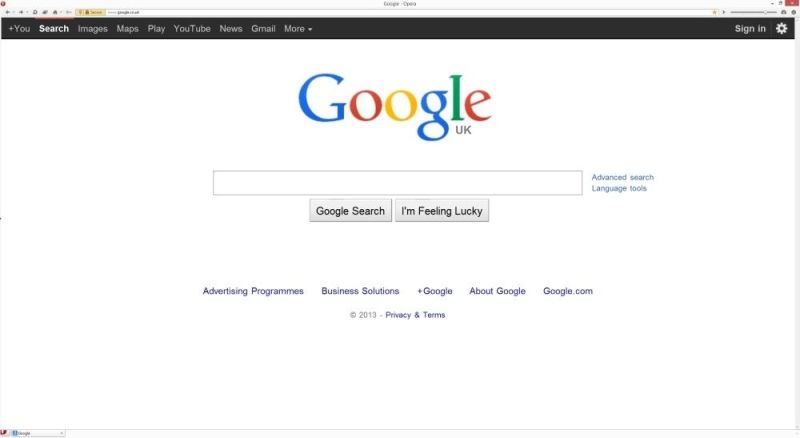Switch to Images in top bar
The image size is (800, 438).
(92, 29)
